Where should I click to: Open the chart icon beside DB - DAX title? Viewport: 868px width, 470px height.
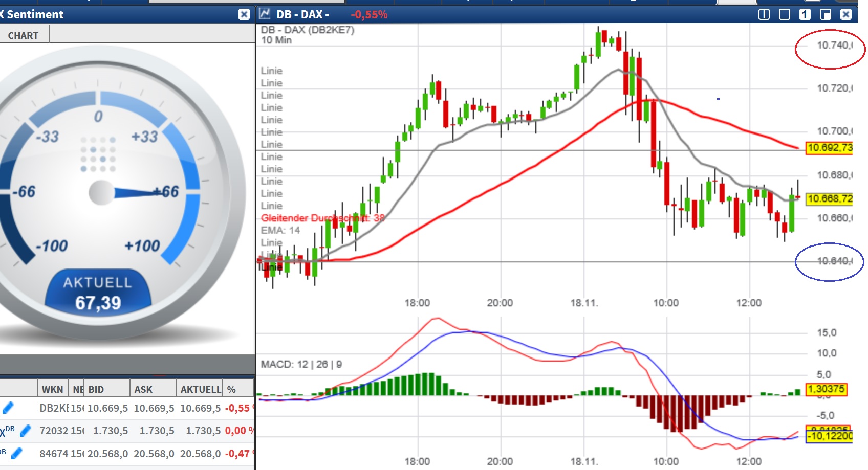(265, 15)
